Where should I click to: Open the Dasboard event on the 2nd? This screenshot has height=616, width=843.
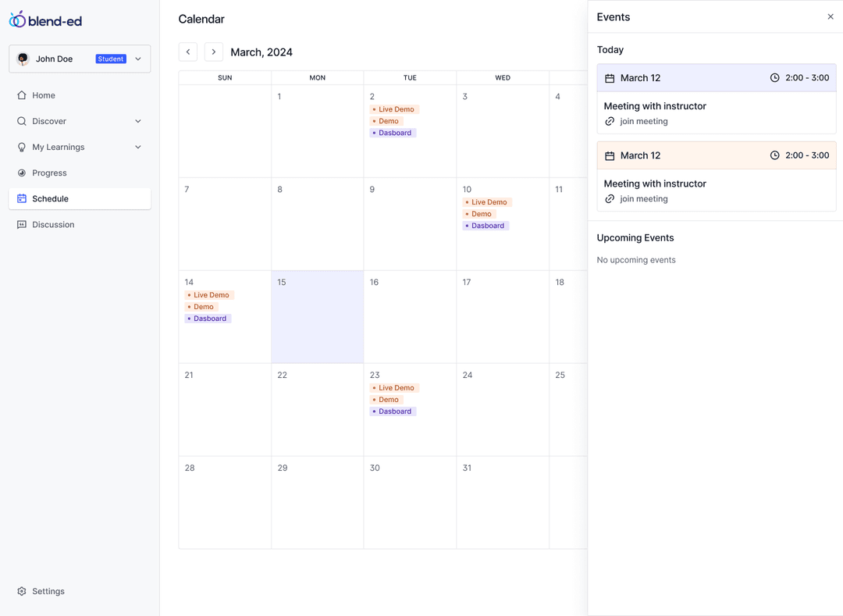click(x=393, y=133)
